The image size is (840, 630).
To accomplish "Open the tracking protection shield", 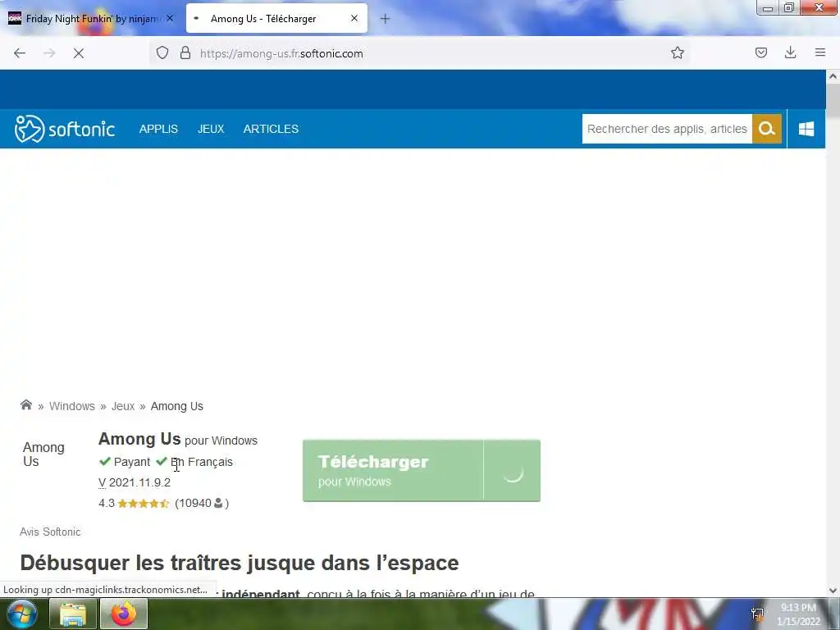I will pyautogui.click(x=162, y=53).
